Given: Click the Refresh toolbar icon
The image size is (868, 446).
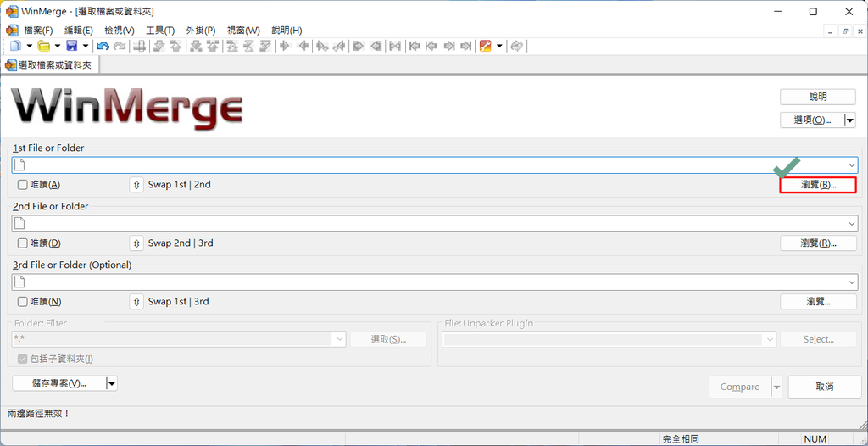Looking at the screenshot, I should click(515, 46).
